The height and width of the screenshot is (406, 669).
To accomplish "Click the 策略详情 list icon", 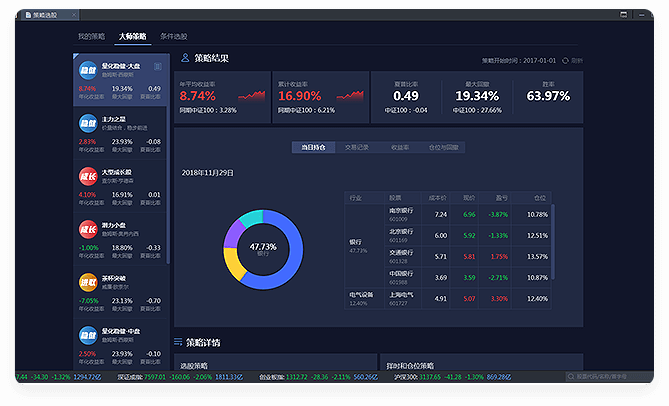I will (179, 342).
